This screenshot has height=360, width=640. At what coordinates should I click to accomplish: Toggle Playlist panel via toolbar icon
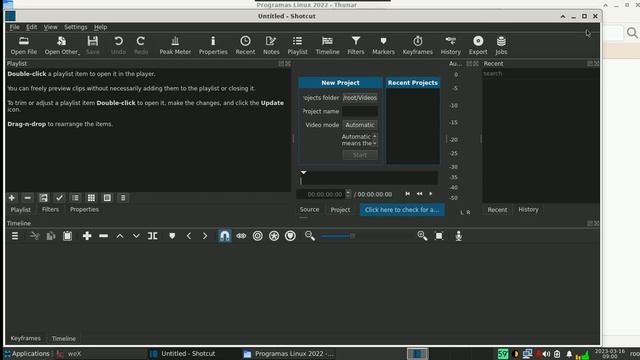click(x=298, y=45)
